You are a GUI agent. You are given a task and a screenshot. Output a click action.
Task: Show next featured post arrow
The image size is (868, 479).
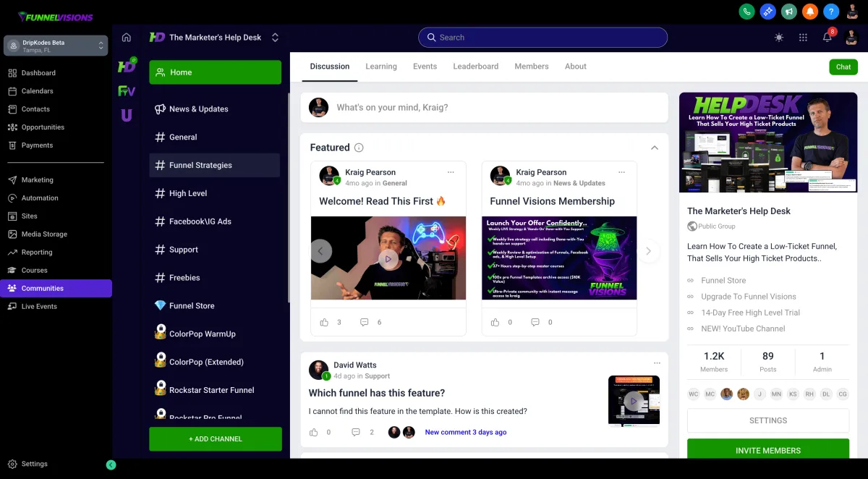click(x=648, y=251)
